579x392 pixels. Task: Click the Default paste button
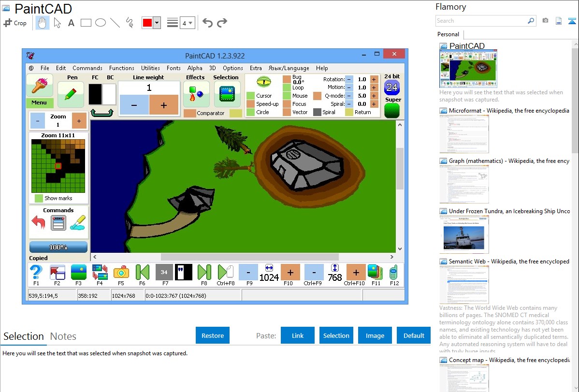(414, 335)
